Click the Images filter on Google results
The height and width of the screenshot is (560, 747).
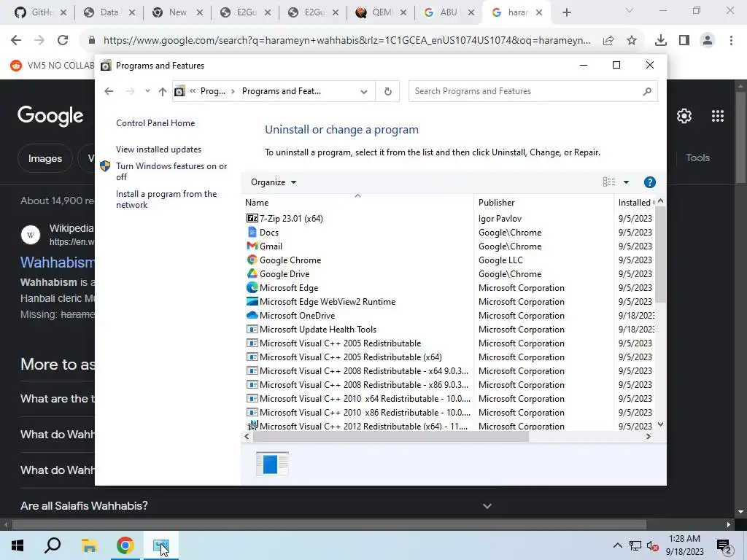(45, 158)
